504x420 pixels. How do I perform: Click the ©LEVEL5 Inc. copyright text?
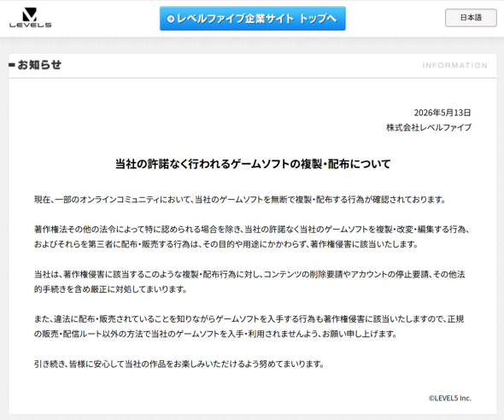tap(449, 398)
